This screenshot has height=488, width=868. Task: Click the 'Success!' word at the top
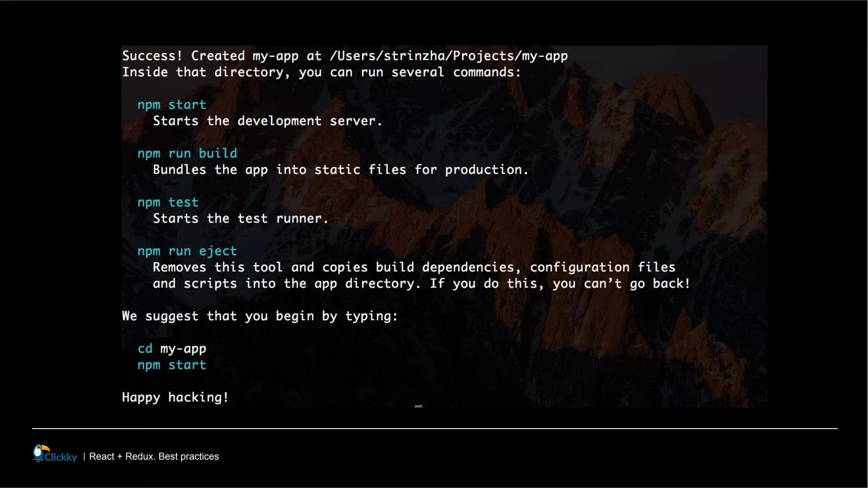coord(152,55)
